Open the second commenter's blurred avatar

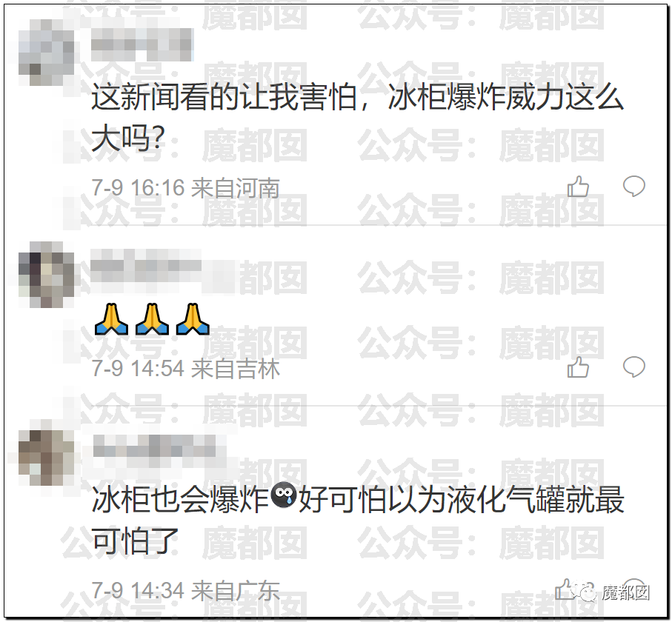point(46,275)
